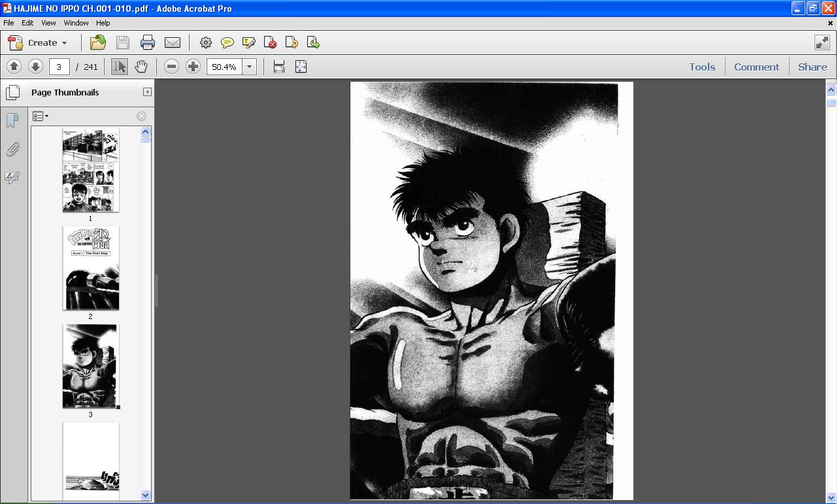The image size is (838, 504).
Task: Open Bookmarks panel in left sidebar
Action: point(12,120)
